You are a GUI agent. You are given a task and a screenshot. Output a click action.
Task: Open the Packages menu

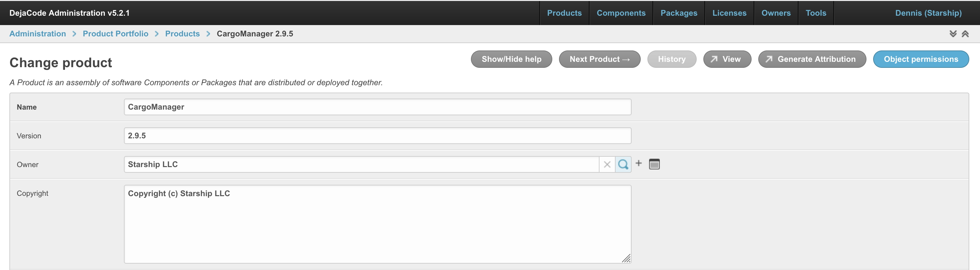pos(679,13)
